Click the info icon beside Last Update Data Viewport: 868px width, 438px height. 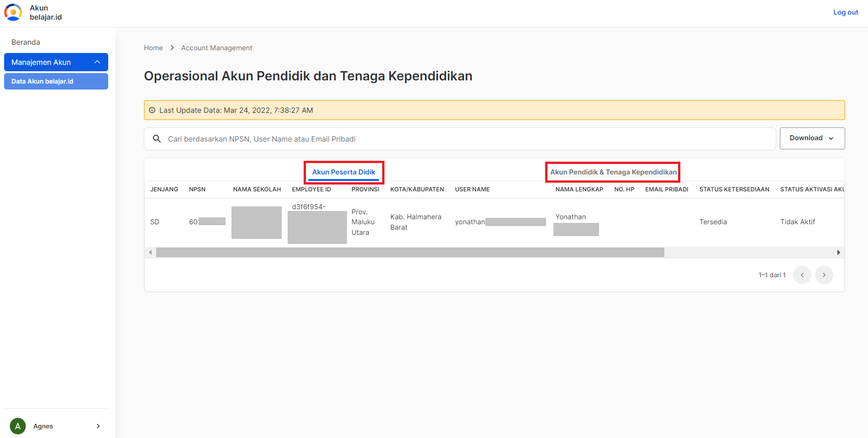coord(152,110)
